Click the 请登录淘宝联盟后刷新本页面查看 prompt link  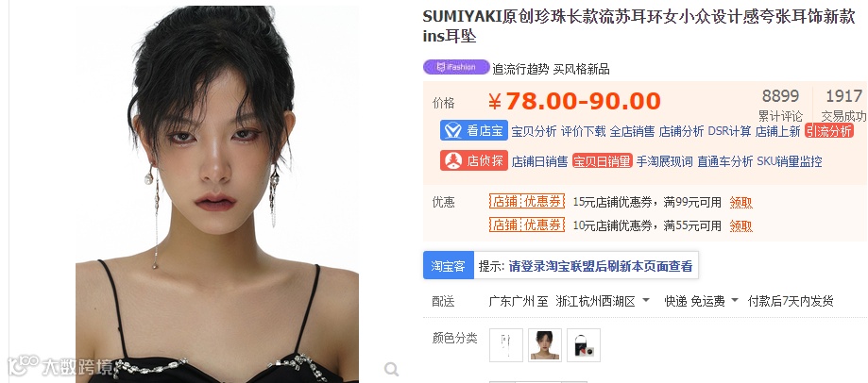pos(601,266)
